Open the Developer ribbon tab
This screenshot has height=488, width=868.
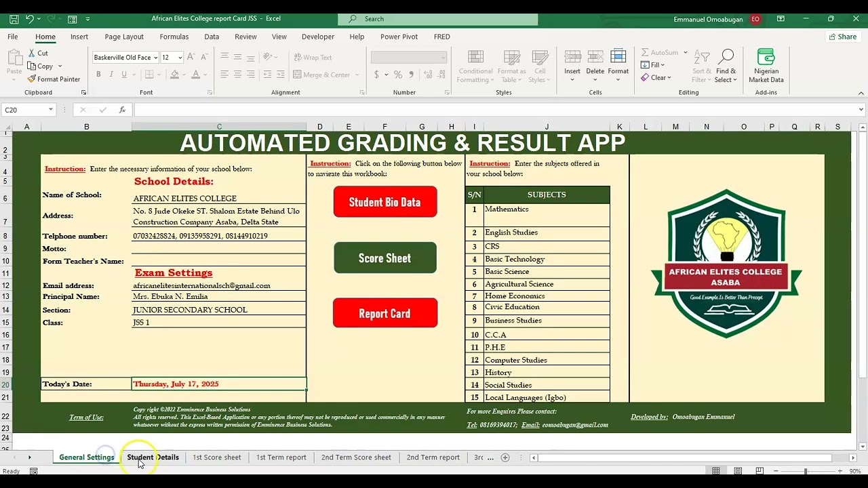[x=318, y=37]
